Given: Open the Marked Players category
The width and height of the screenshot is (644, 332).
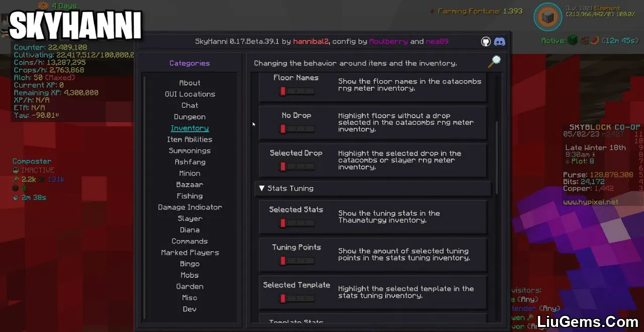Looking at the screenshot, I should coord(190,253).
